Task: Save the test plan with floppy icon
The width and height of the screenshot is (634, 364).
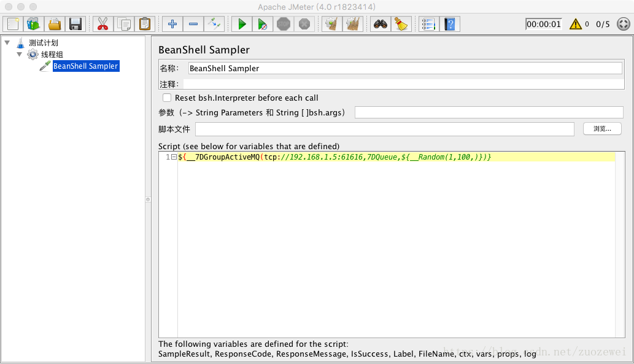Action: [x=75, y=24]
